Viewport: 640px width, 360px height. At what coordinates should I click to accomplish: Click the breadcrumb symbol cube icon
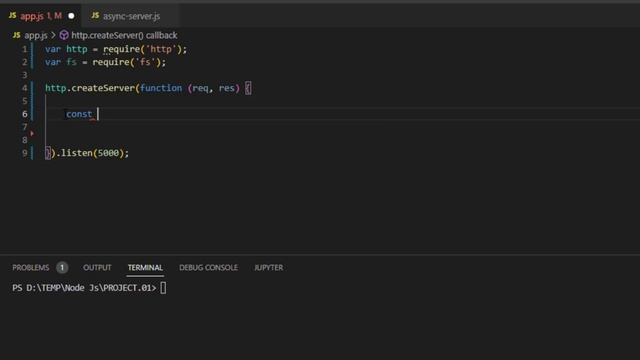pos(64,35)
